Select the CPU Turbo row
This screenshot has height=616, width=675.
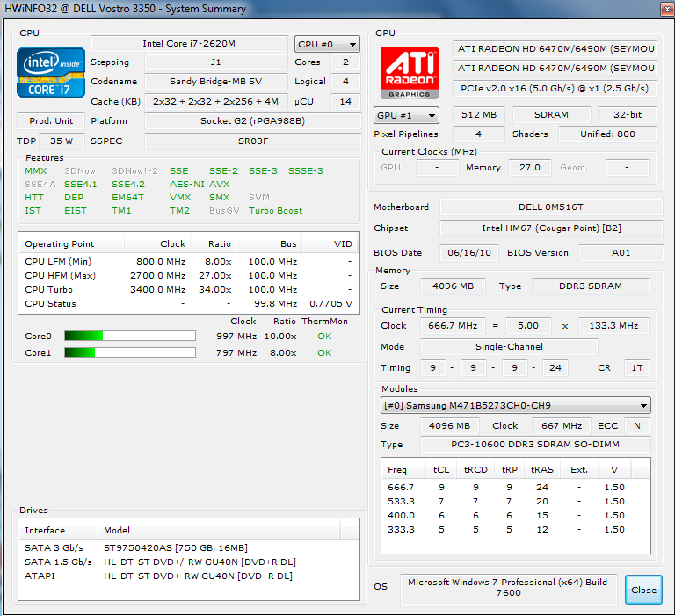coord(189,290)
